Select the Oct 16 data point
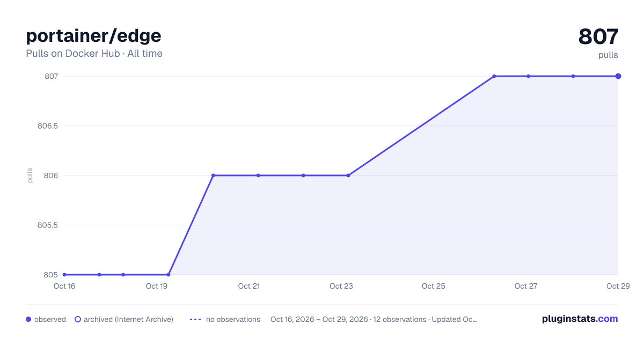Viewport: 644px width, 338px height. pos(64,275)
